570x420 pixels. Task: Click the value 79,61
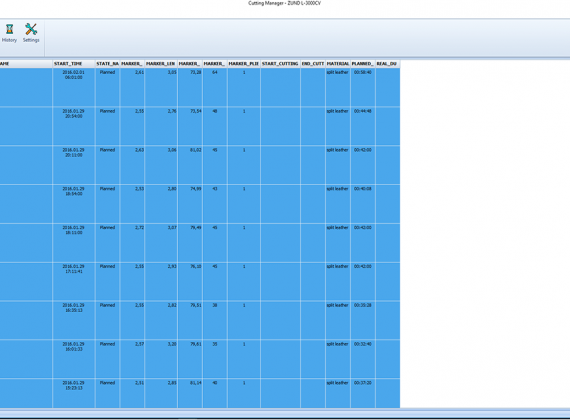coord(196,344)
